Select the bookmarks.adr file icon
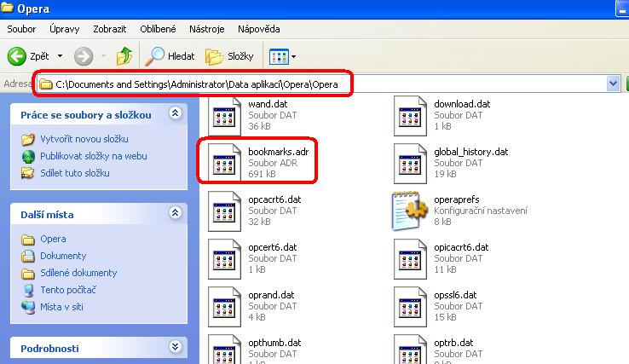This screenshot has width=629, height=364. pyautogui.click(x=224, y=164)
